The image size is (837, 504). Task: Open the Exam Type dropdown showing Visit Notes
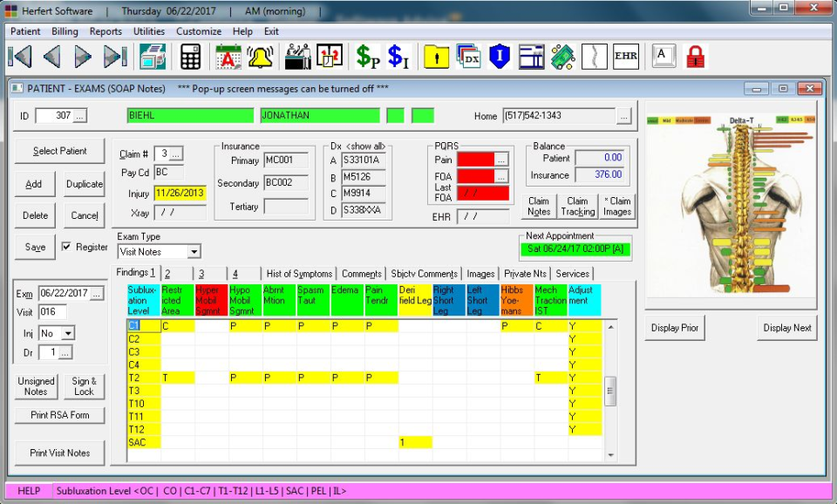click(193, 251)
